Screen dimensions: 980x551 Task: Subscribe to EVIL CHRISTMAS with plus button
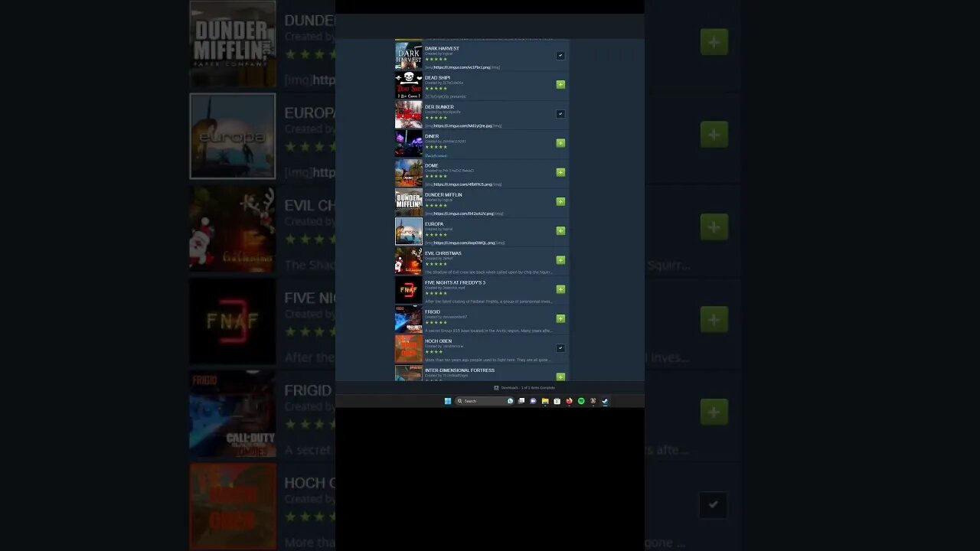[560, 260]
